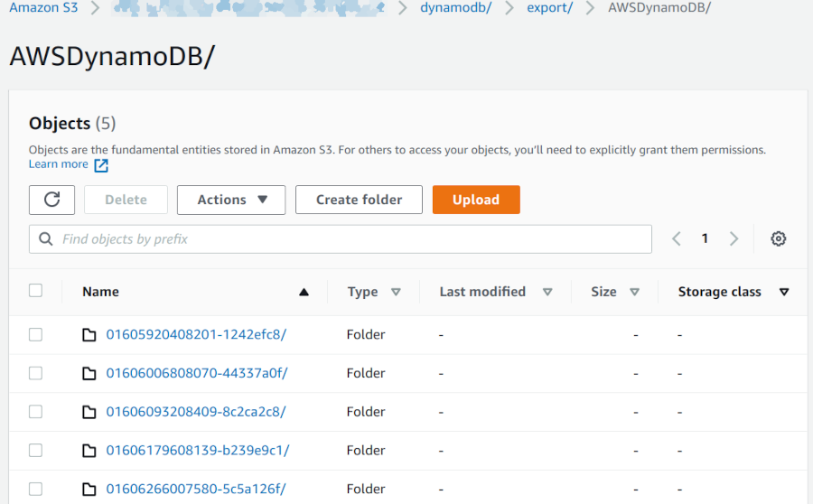The image size is (813, 504).
Task: Click the Size header text
Action: (x=604, y=292)
